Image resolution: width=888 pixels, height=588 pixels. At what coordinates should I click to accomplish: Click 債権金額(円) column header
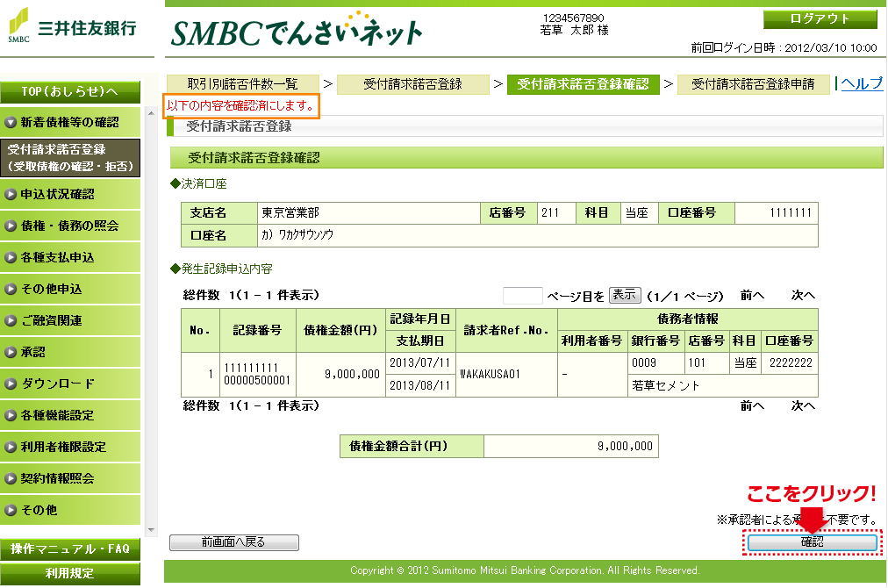point(341,330)
